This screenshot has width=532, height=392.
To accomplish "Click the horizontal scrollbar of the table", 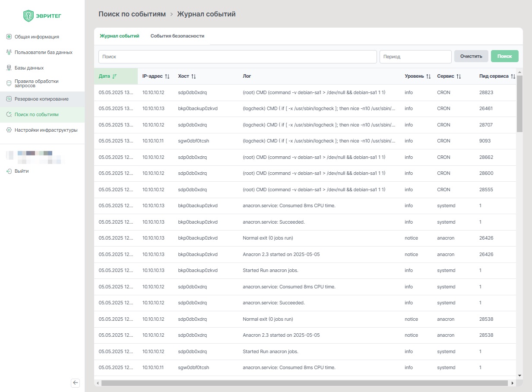I will pos(304,383).
